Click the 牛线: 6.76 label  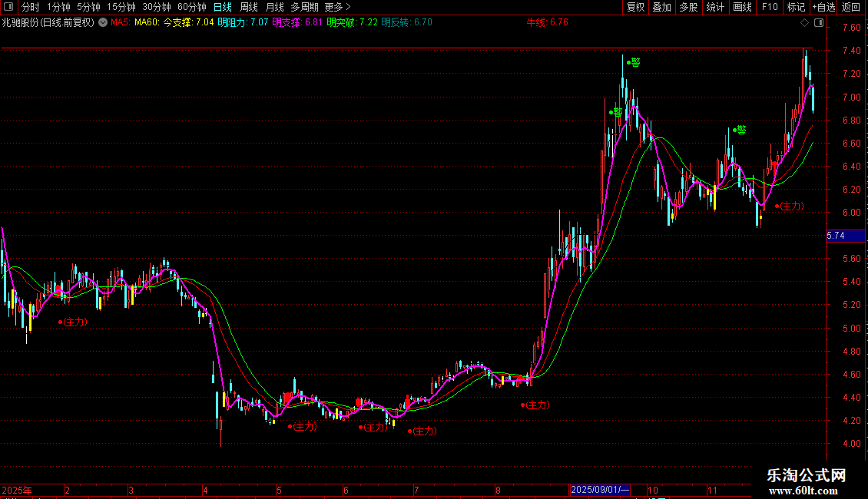pyautogui.click(x=547, y=23)
